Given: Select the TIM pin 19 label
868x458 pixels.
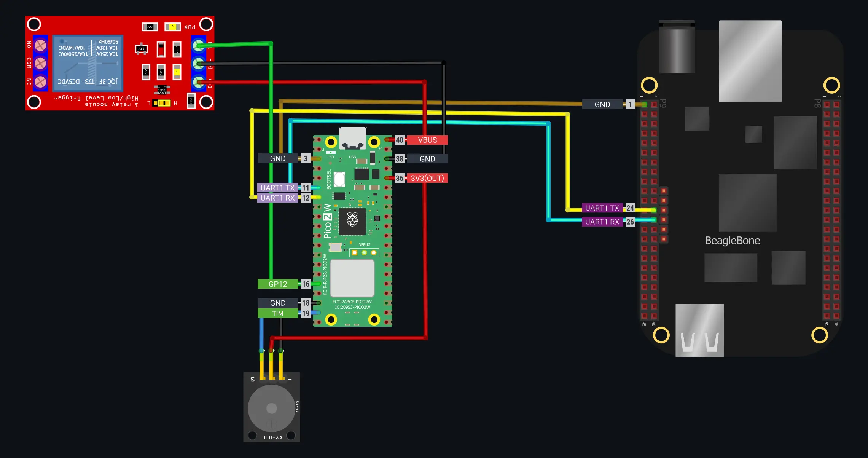Looking at the screenshot, I should click(277, 313).
